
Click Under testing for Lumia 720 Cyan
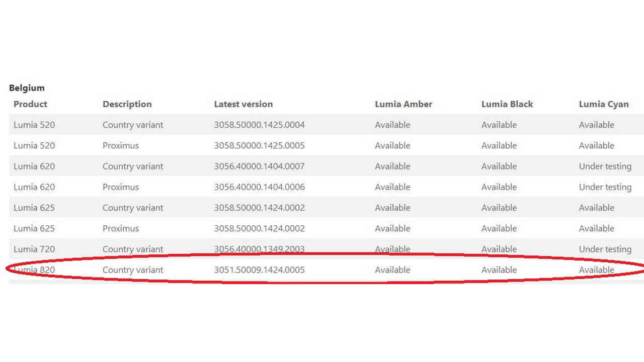click(x=605, y=249)
